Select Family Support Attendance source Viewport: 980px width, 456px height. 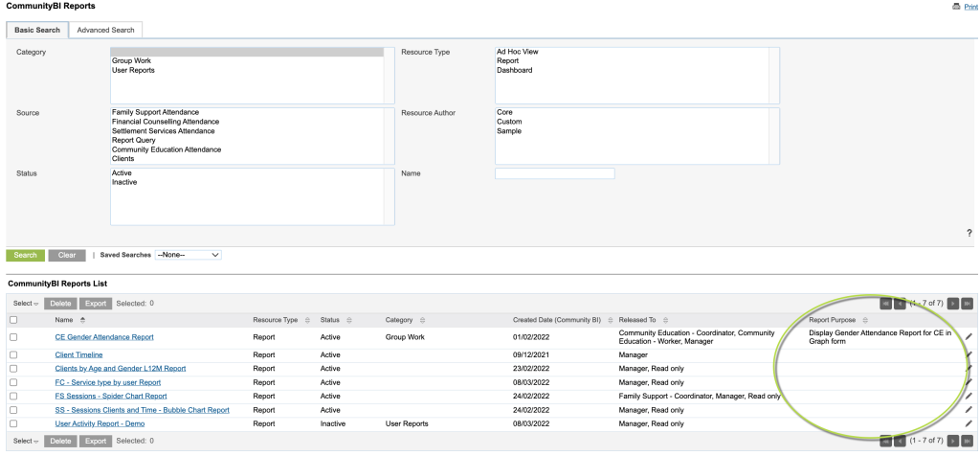click(247, 113)
